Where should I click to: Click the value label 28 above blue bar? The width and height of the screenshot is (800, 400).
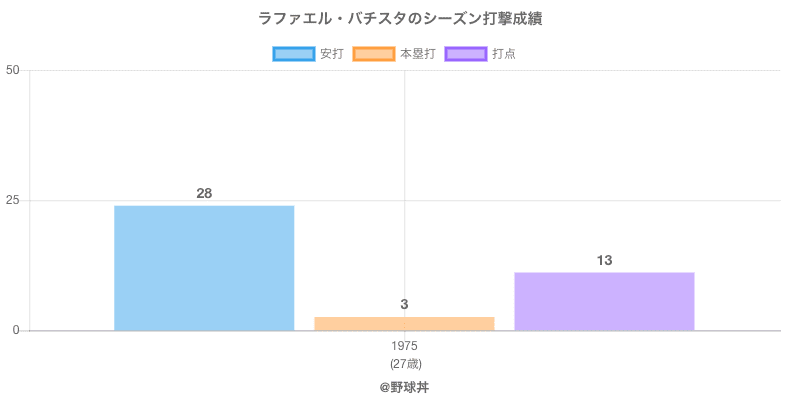click(x=204, y=193)
